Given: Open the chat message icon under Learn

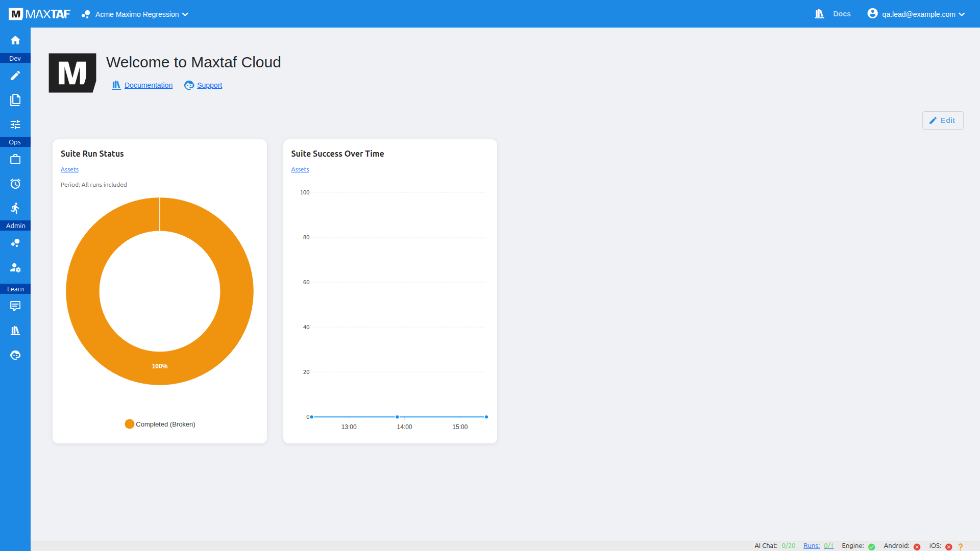Looking at the screenshot, I should [x=15, y=306].
